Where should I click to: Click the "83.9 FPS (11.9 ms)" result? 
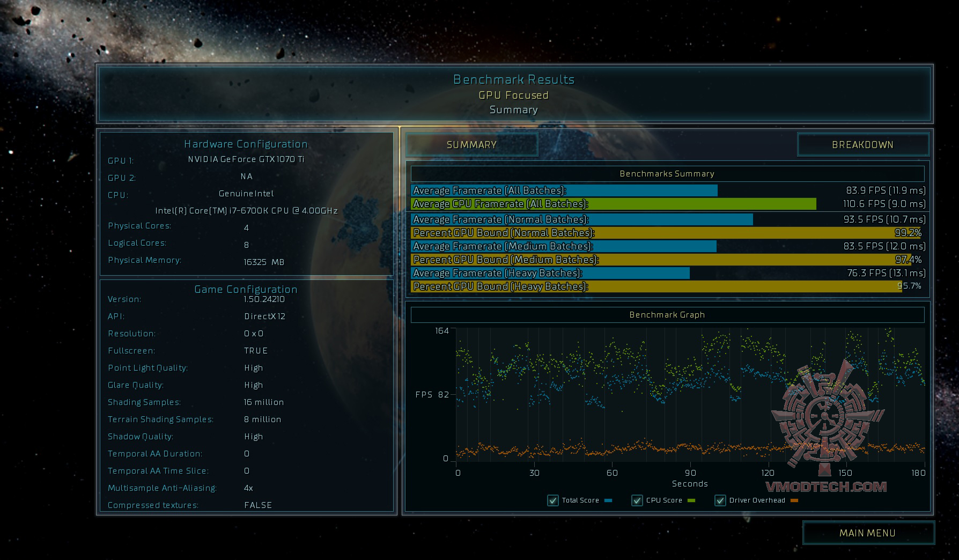coord(886,190)
